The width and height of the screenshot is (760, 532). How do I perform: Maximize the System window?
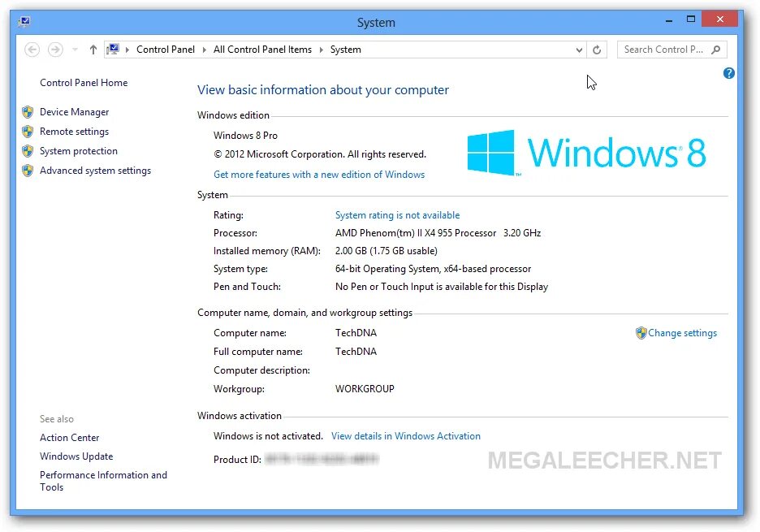(691, 19)
